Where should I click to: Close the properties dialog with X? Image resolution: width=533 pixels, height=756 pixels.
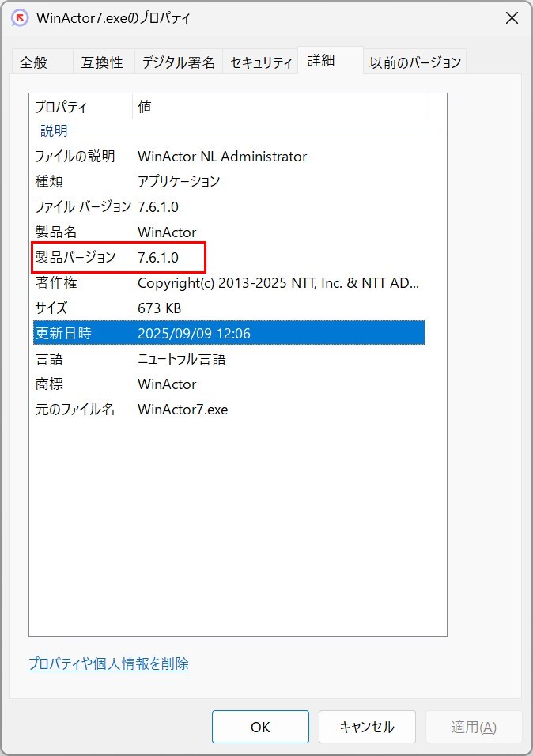click(x=512, y=18)
